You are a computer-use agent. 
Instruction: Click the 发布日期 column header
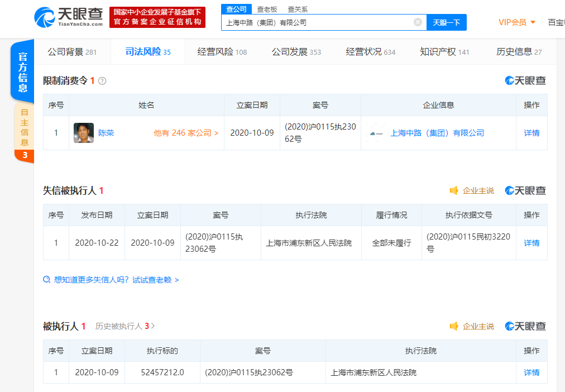(97, 215)
